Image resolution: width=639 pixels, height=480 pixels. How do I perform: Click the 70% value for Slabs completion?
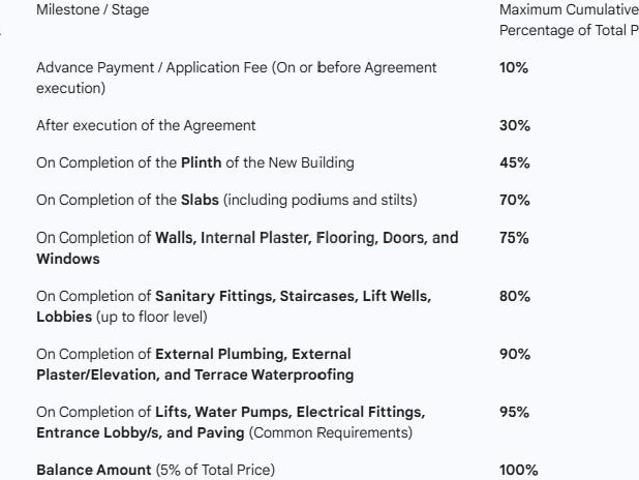click(514, 200)
